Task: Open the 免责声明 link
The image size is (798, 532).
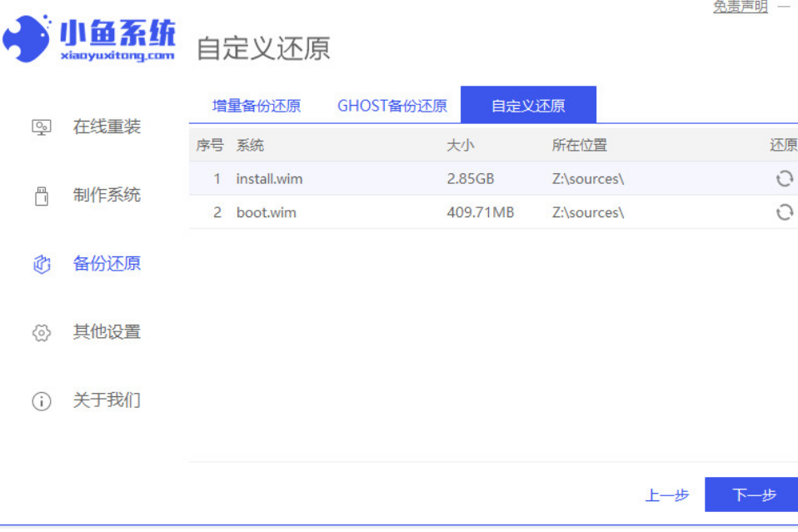Action: [740, 7]
